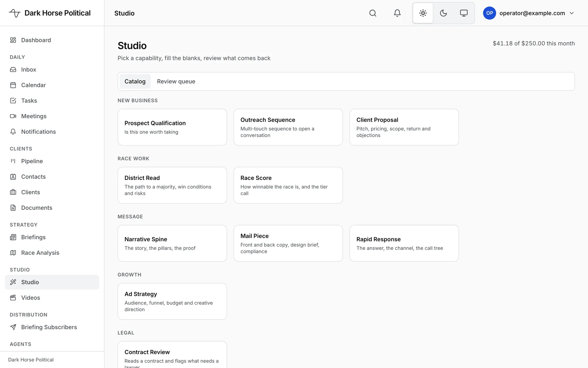
Task: Switch to light theme with the sun icon
Action: pyautogui.click(x=423, y=13)
